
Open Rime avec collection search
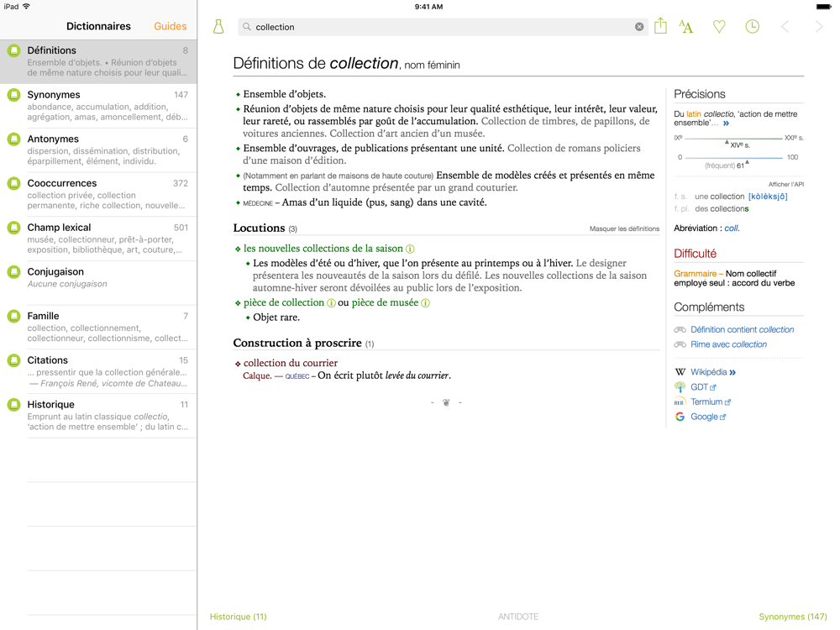728,344
